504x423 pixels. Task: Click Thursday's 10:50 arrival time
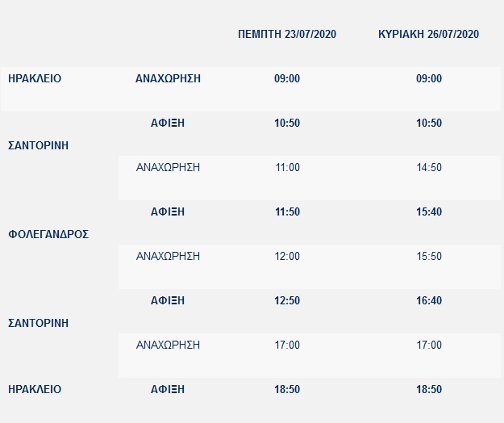coord(287,124)
